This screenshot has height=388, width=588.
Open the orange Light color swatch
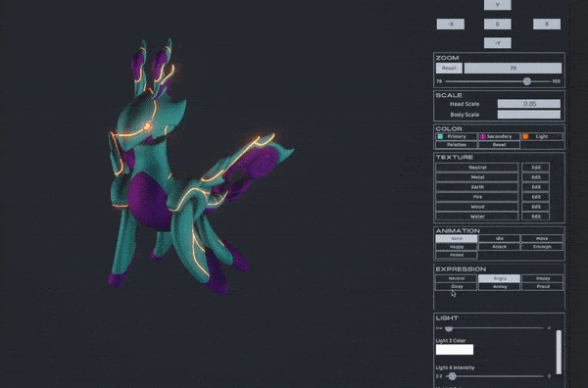(525, 136)
